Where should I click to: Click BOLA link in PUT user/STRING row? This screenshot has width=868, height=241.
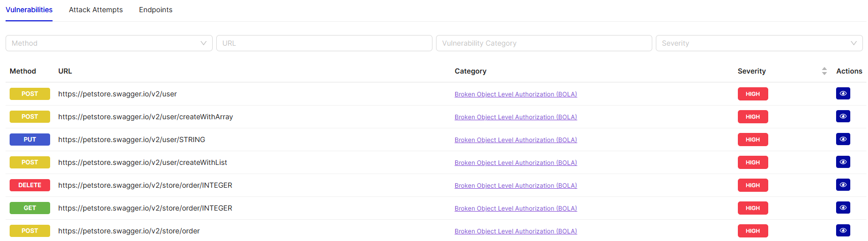point(516,140)
